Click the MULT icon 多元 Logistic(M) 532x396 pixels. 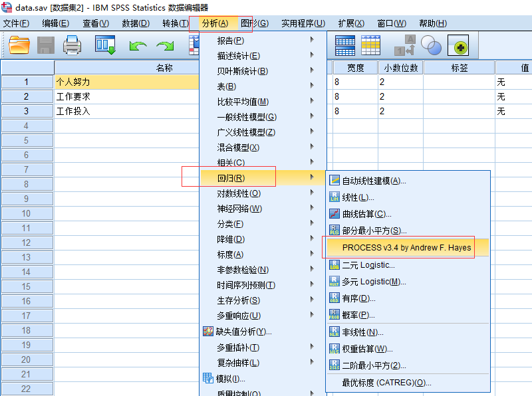click(x=334, y=282)
